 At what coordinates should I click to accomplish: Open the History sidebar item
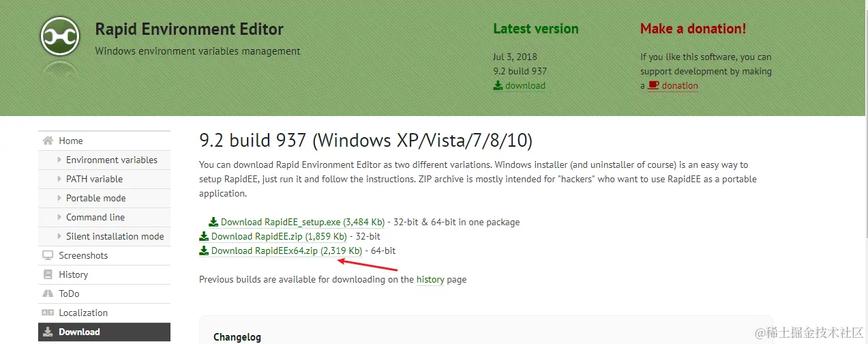click(x=104, y=274)
